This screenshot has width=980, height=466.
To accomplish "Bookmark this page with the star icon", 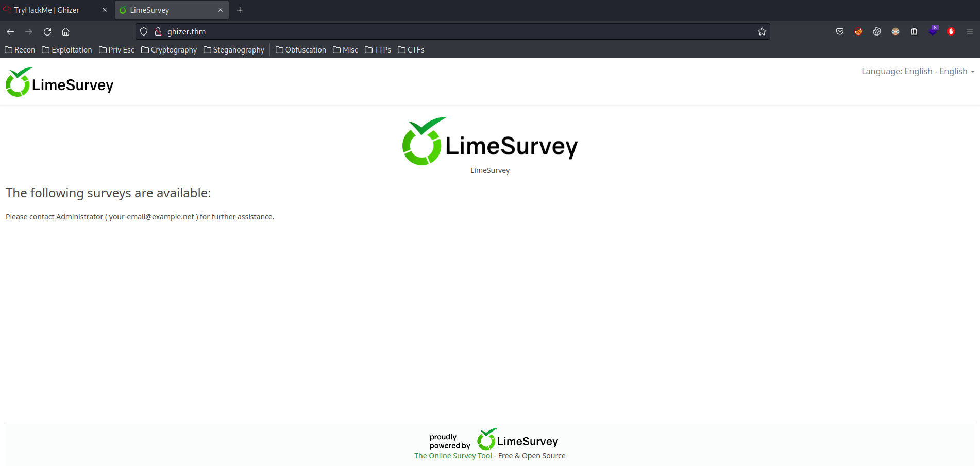I will [762, 32].
